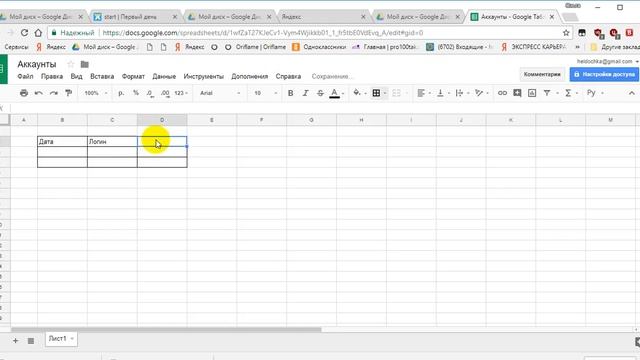Click the Комментарии button
640x360 pixels.
[x=542, y=74]
